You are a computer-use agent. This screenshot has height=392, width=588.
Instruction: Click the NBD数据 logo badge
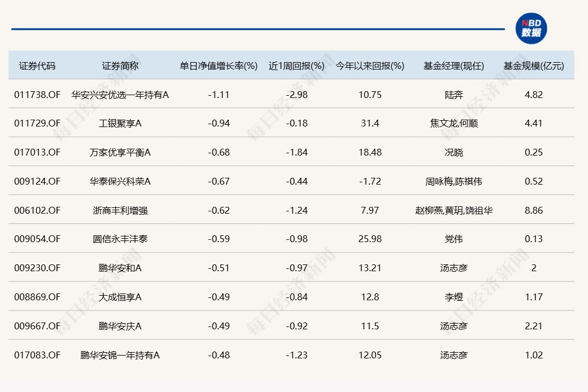[x=531, y=28]
